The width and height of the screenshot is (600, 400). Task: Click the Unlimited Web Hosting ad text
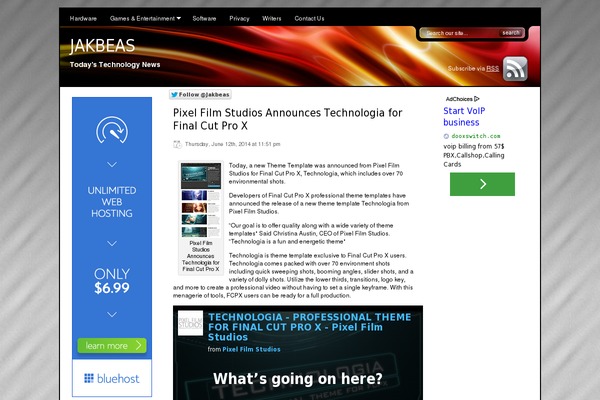[112, 202]
